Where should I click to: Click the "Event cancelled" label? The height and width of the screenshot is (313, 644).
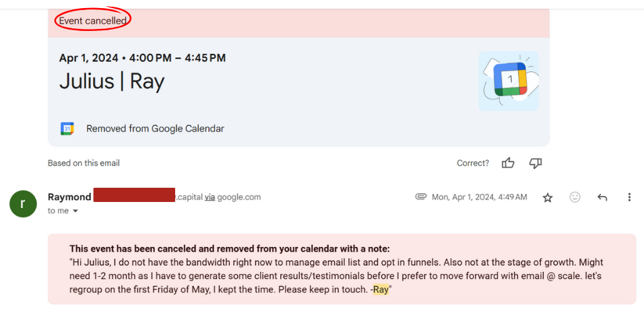coord(92,21)
